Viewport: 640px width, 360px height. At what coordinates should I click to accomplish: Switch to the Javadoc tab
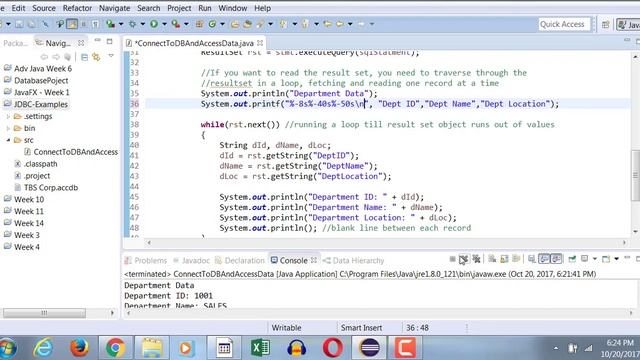(x=191, y=260)
